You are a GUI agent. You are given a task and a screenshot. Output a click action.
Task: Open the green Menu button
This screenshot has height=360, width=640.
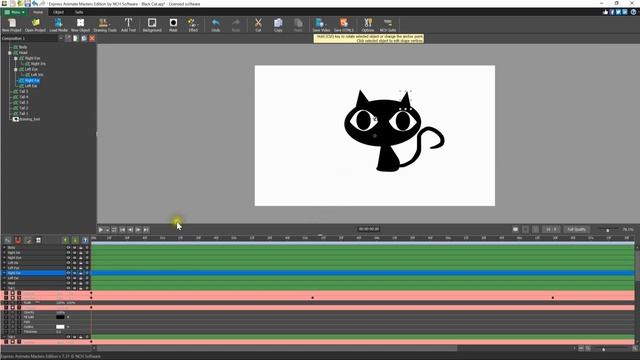click(x=14, y=12)
